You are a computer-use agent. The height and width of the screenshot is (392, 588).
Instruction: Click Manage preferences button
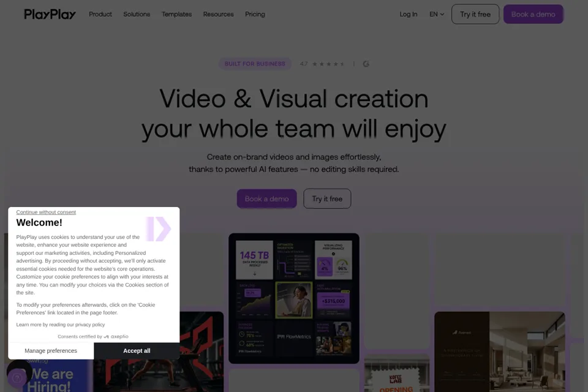[x=51, y=351]
